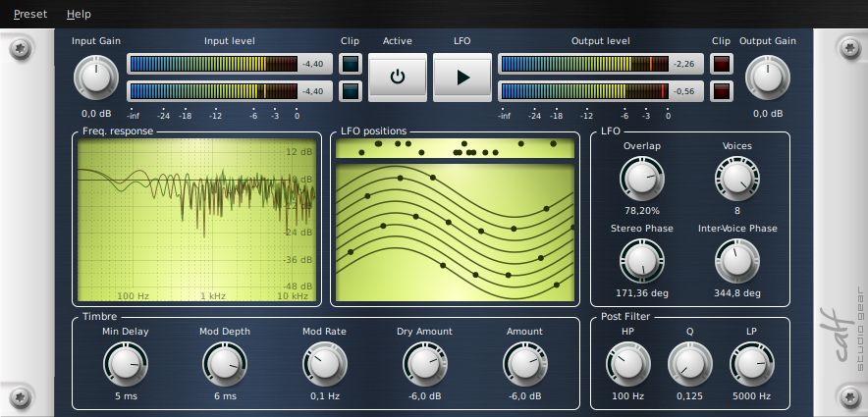Viewport: 868px width, 417px height.
Task: Click the Input Gain knob
Action: coord(95,78)
